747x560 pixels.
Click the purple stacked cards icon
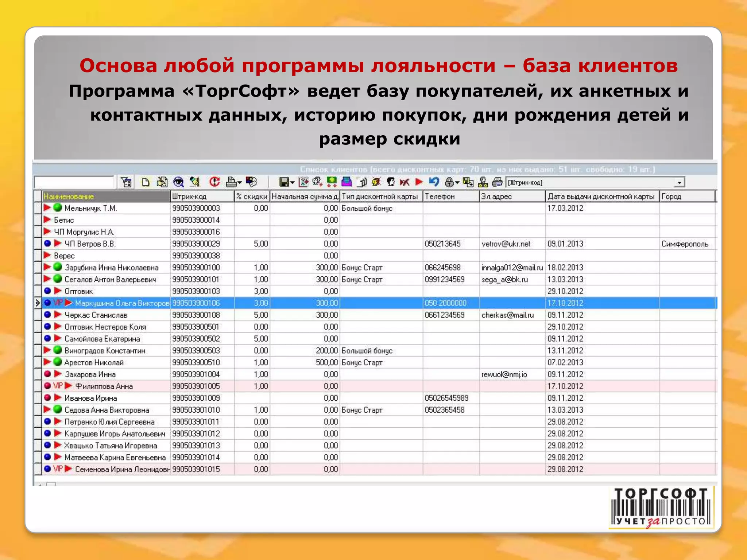pyautogui.click(x=347, y=182)
